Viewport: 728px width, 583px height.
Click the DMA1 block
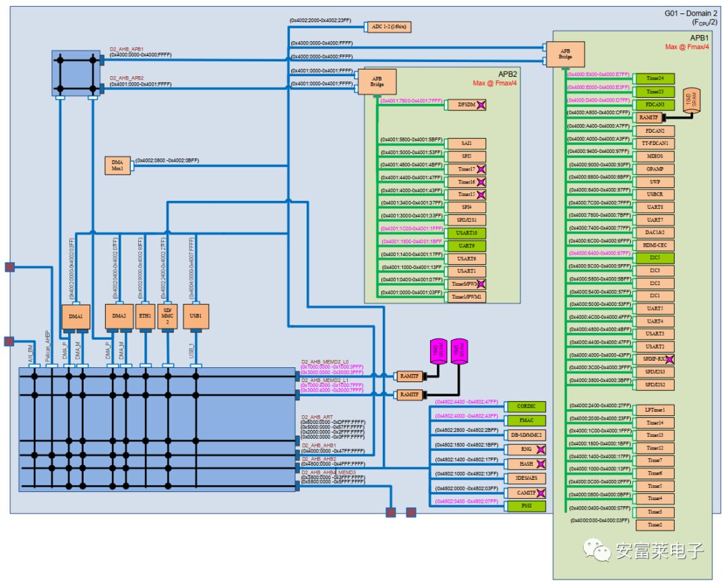tap(75, 317)
